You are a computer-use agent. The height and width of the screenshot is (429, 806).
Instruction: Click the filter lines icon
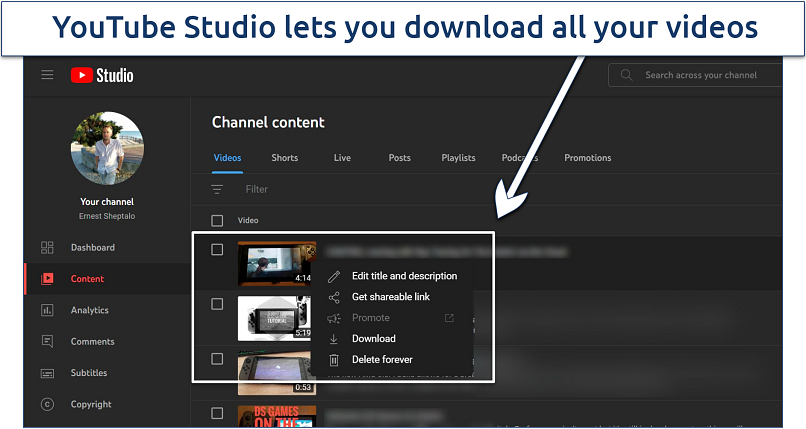(x=217, y=189)
